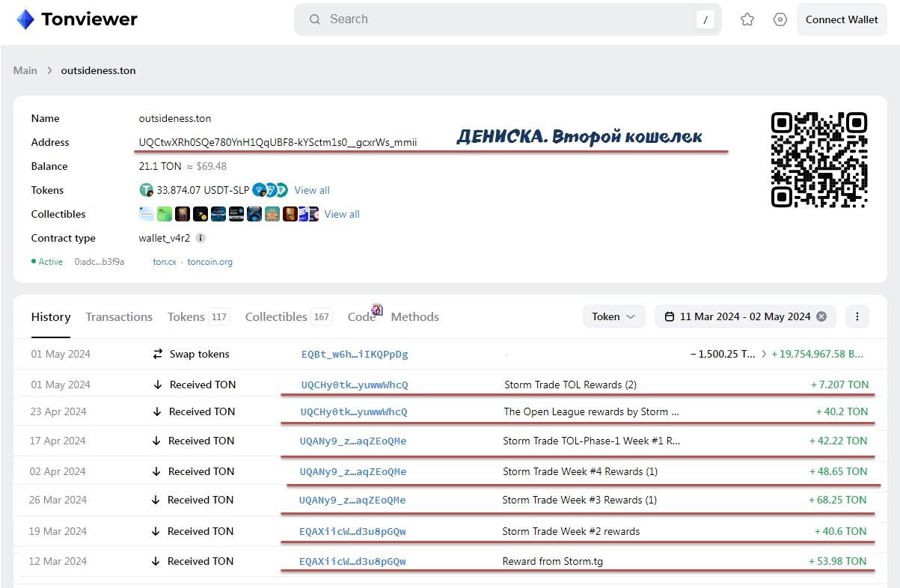Click the QR code image

[819, 159]
